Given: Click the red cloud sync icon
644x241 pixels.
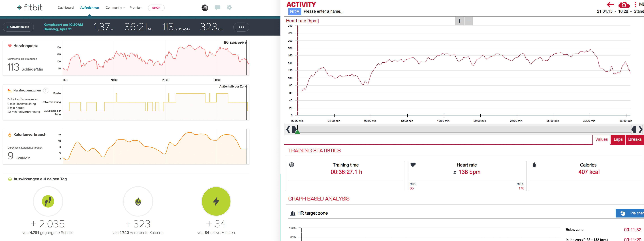Looking at the screenshot, I should coord(624,5).
